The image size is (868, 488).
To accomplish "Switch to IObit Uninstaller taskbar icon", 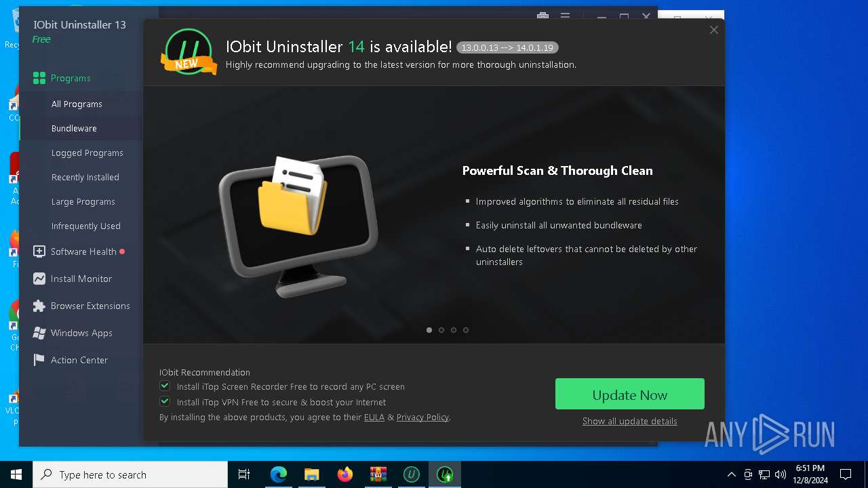I will coord(412,474).
